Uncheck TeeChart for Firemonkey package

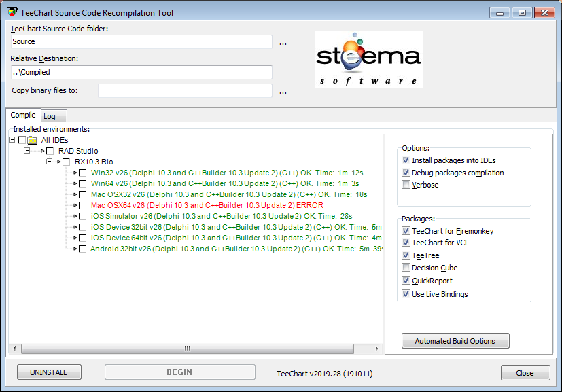coord(406,231)
